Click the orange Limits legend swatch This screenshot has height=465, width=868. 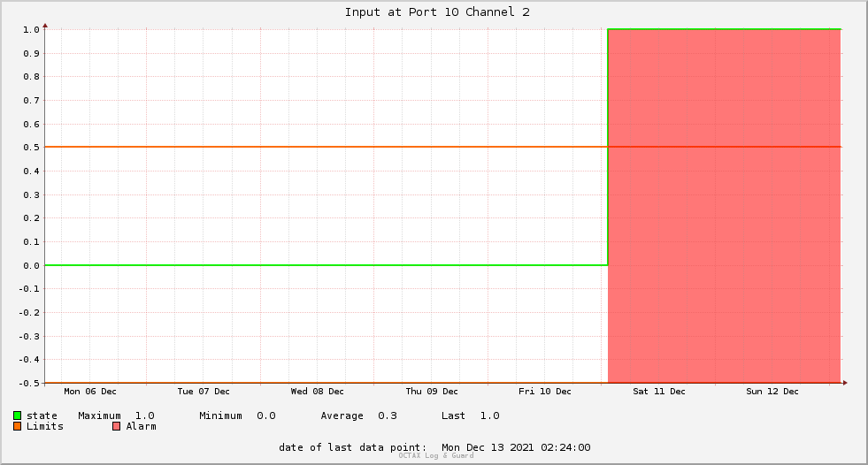(x=17, y=426)
